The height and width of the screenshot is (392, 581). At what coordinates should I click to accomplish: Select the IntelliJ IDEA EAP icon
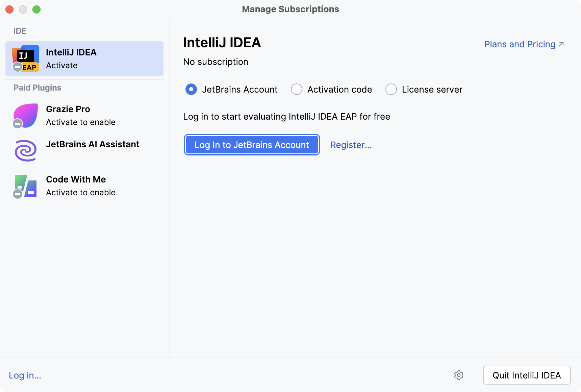[26, 58]
